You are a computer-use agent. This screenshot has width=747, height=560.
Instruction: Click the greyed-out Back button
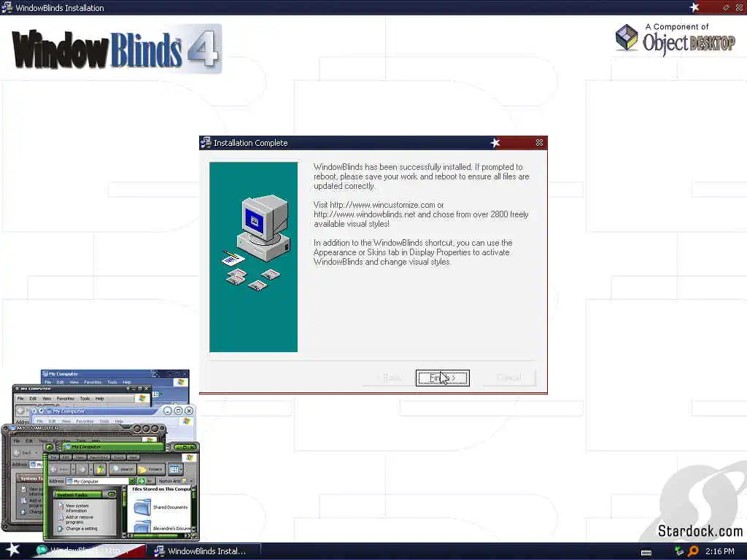pyautogui.click(x=390, y=378)
